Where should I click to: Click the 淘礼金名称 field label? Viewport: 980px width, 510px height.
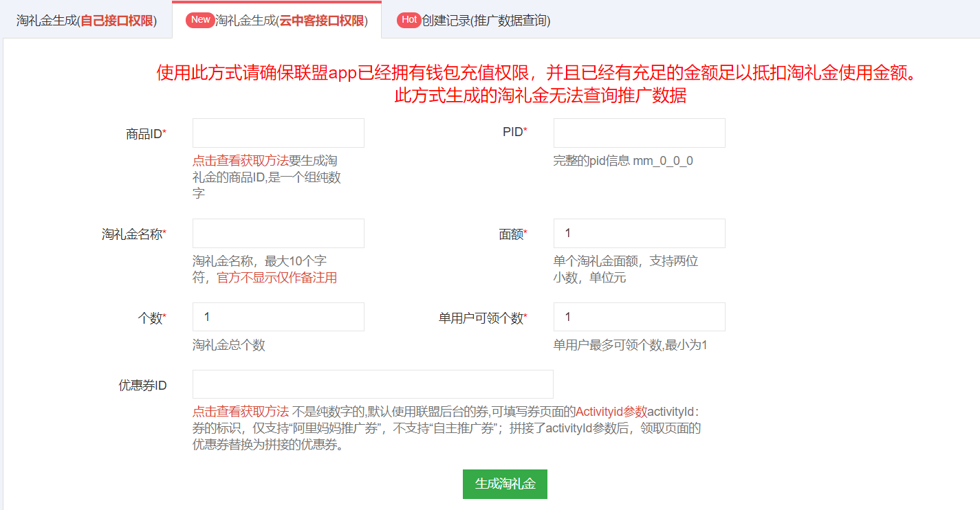[x=134, y=234]
